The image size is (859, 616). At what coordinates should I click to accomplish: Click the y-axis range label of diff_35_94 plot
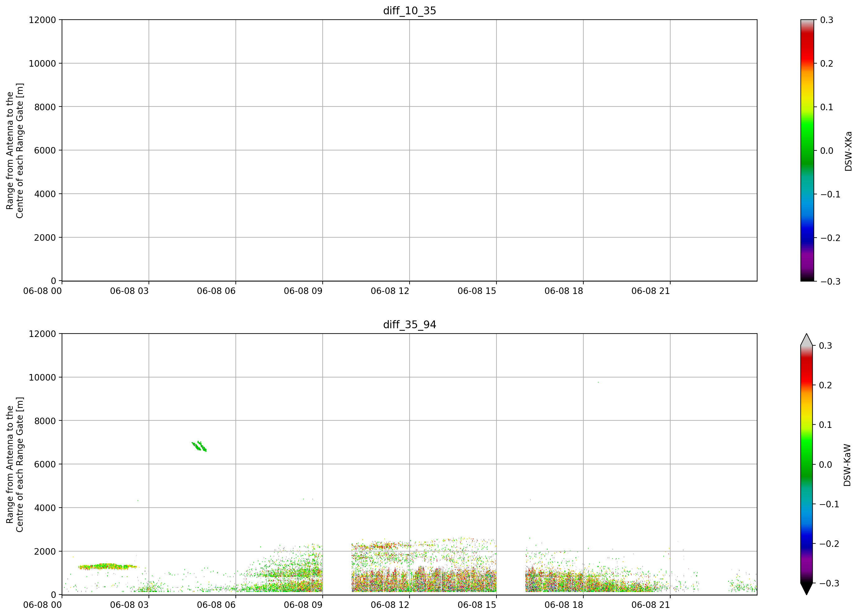click(15, 464)
